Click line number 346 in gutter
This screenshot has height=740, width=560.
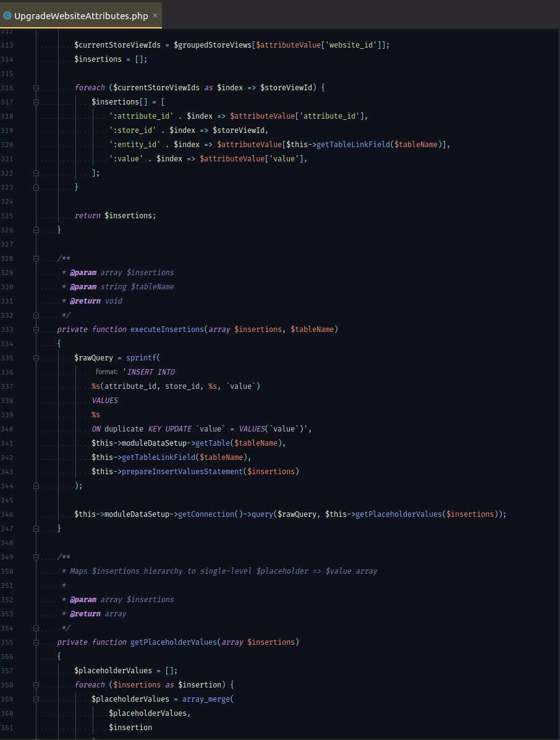coord(7,514)
